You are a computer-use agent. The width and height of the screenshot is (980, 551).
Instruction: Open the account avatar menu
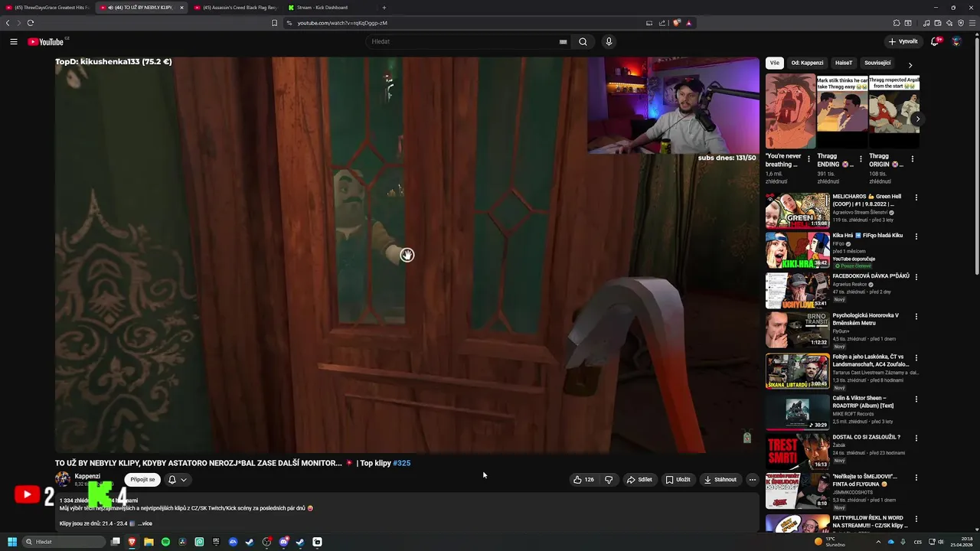click(956, 42)
